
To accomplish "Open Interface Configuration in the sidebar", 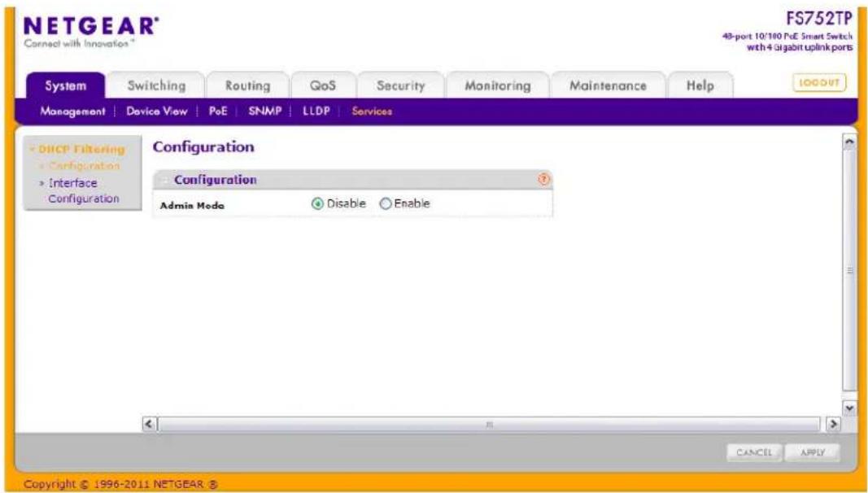I will [83, 190].
